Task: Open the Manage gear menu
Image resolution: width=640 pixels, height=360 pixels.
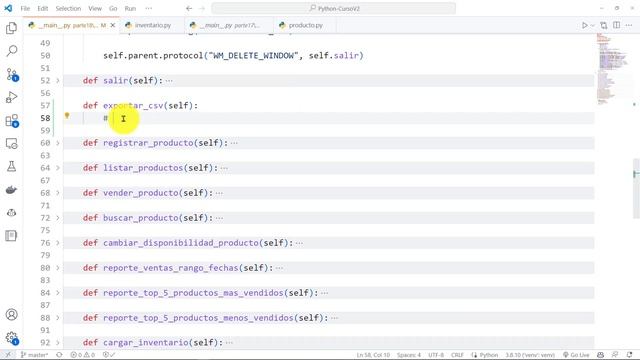Action: tap(11, 338)
